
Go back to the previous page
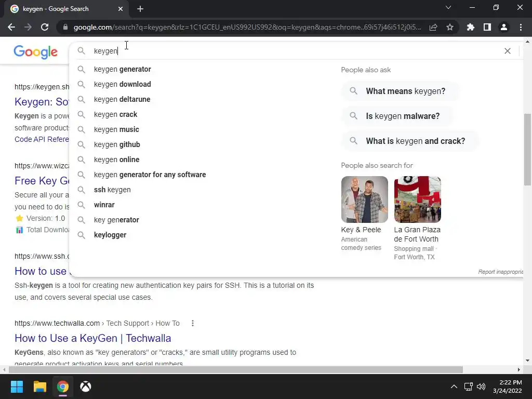[x=11, y=27]
